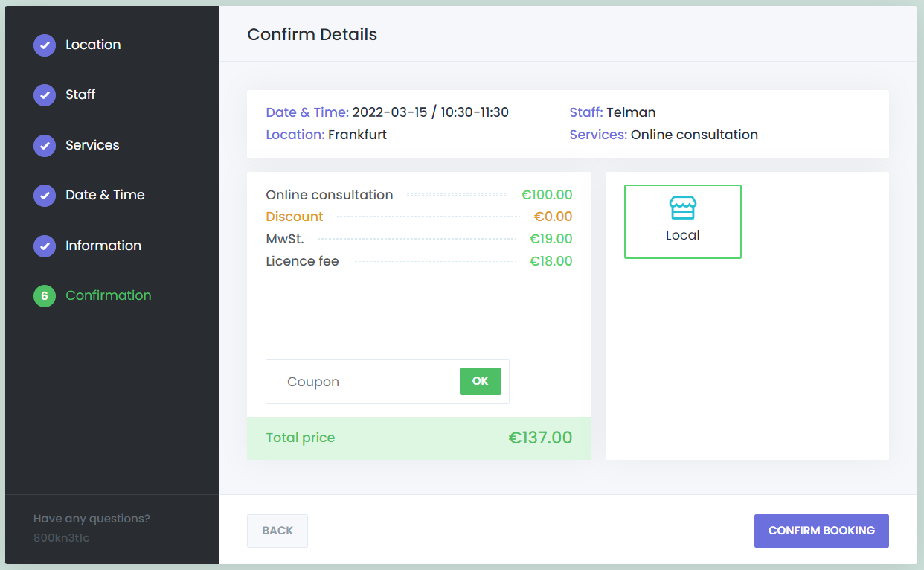Click the Date & Time checkmark icon
The image size is (924, 570).
point(45,196)
